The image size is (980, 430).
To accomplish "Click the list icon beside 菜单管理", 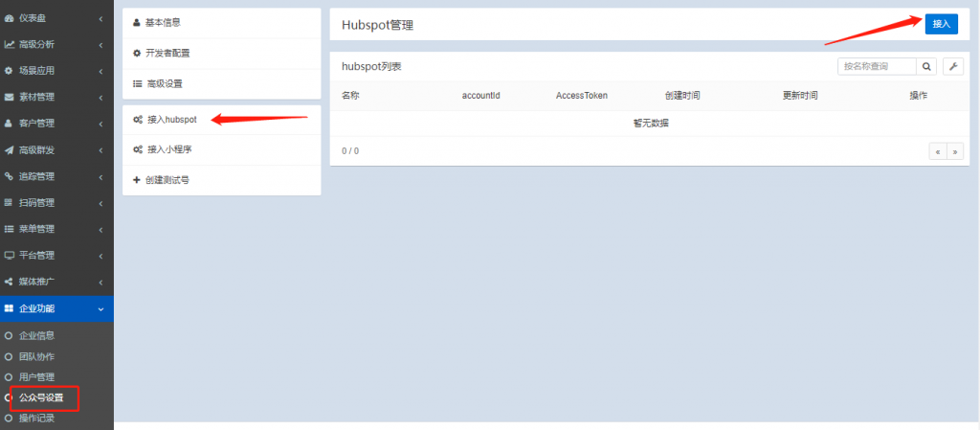I will (x=9, y=229).
